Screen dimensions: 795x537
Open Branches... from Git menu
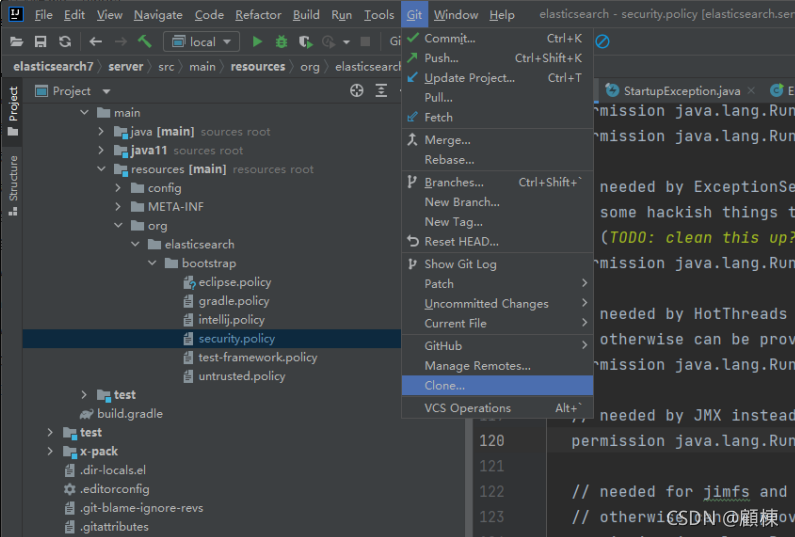497,182
